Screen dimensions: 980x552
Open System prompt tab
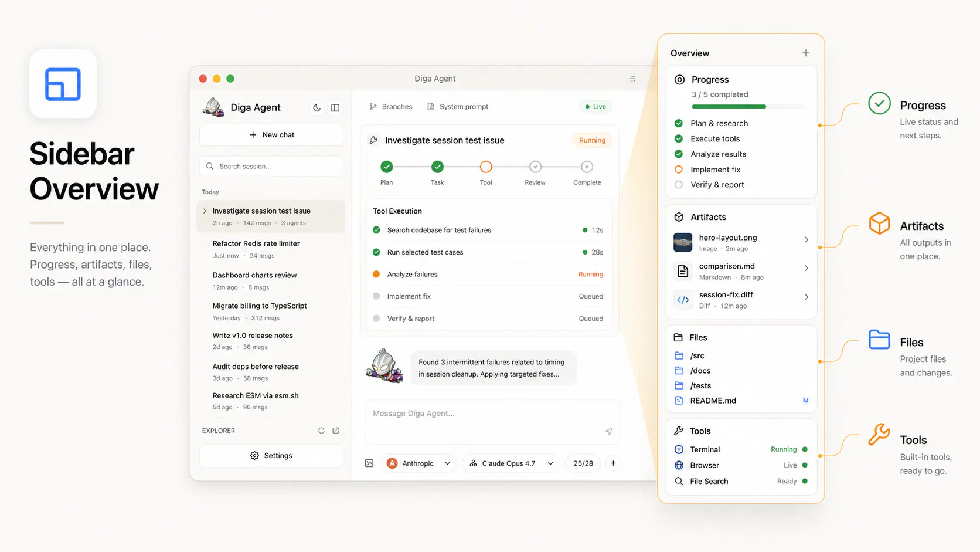click(458, 107)
